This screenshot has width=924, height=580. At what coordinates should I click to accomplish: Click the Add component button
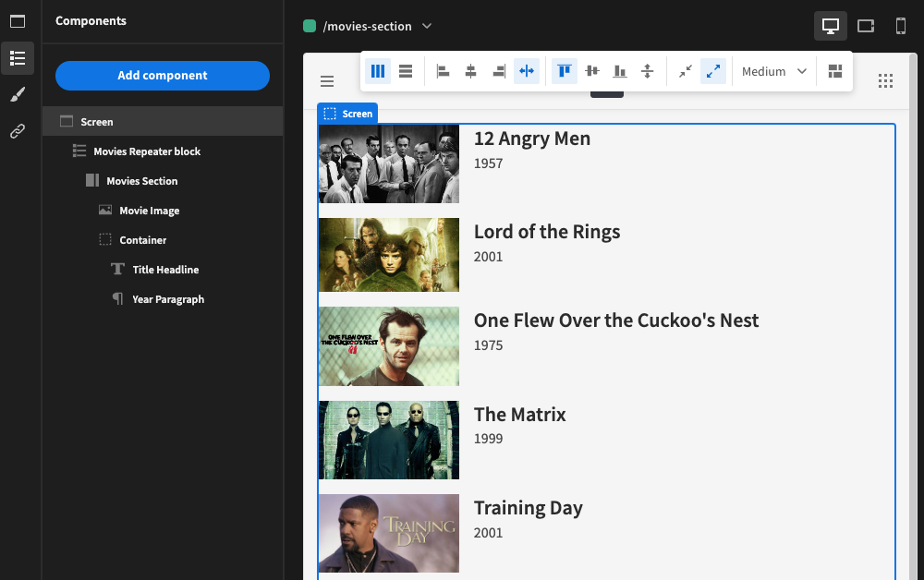163,76
